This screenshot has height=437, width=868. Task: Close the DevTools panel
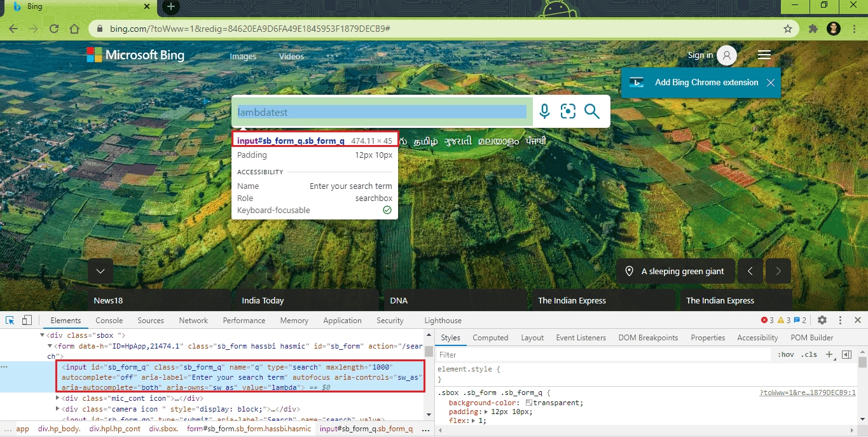point(857,320)
